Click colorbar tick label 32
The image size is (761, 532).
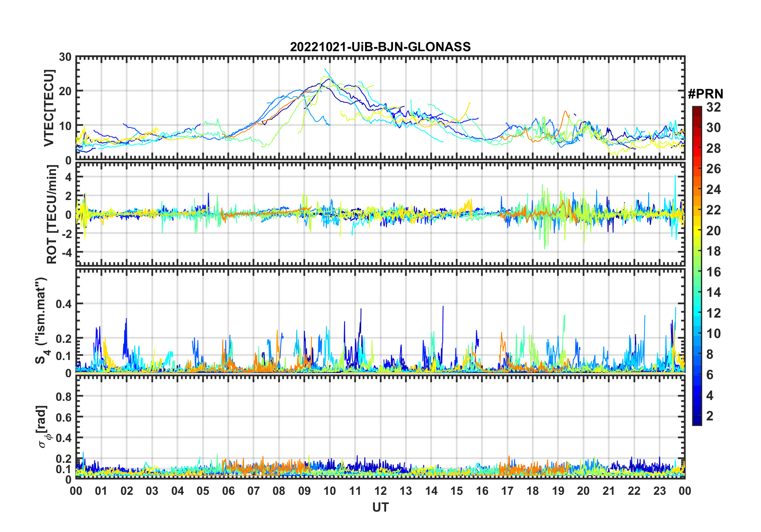point(713,107)
